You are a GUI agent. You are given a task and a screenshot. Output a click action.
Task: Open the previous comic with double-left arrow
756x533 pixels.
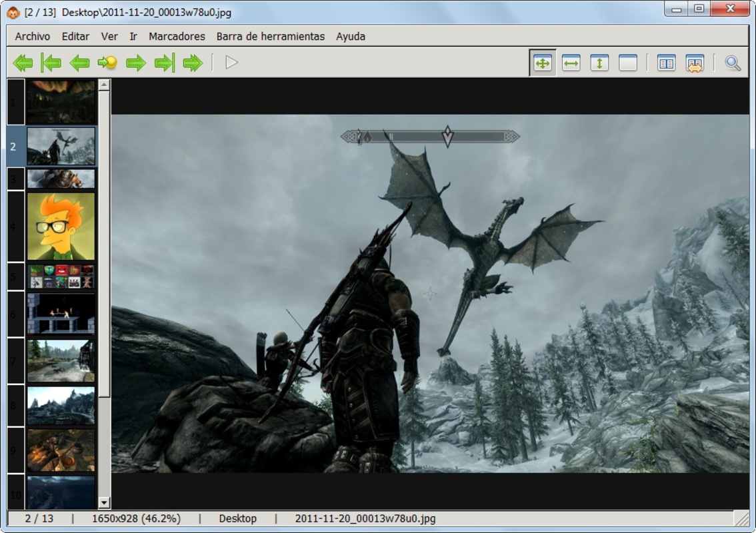click(x=24, y=63)
